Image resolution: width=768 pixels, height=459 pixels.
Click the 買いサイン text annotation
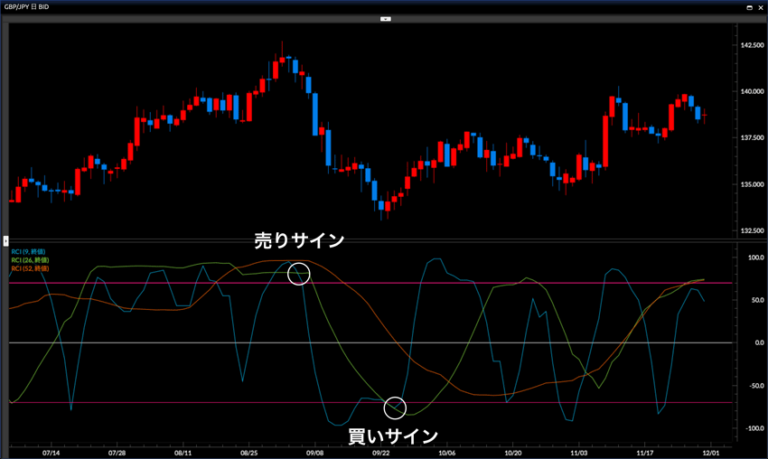(393, 435)
